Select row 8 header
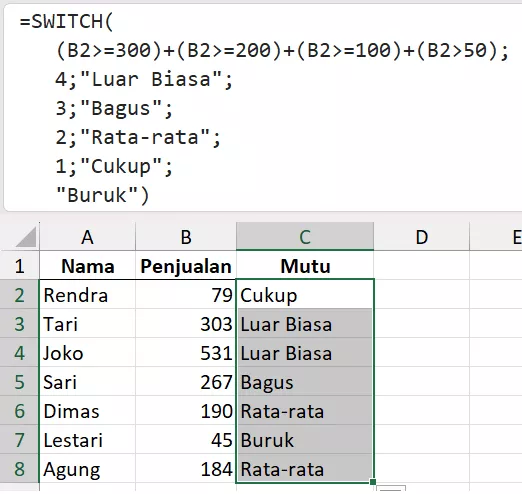Viewport: 522px width, 494px height. [19, 469]
